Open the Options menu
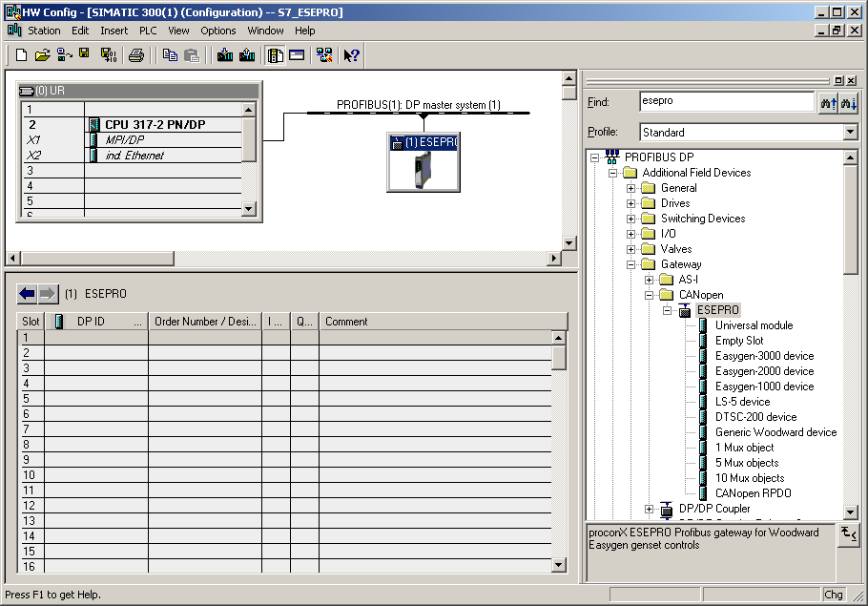This screenshot has height=606, width=868. click(x=218, y=31)
